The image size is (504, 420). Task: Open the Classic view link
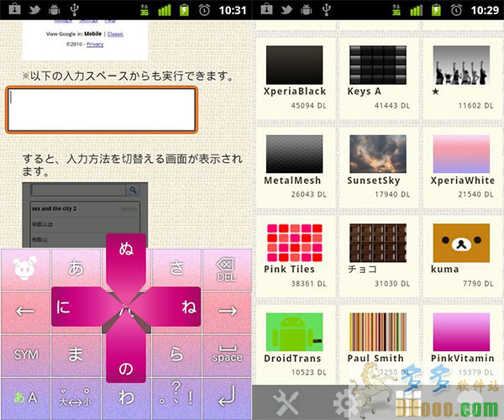115,34
